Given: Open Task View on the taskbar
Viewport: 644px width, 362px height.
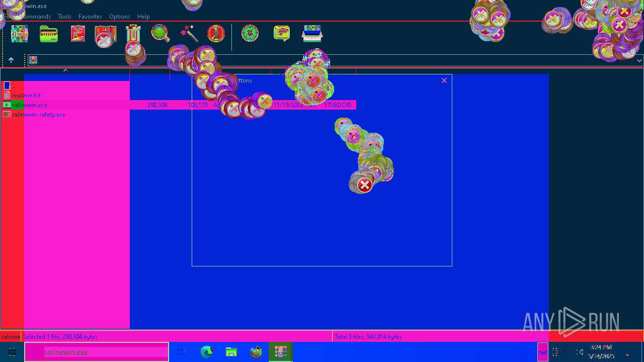Looking at the screenshot, I should click(x=182, y=352).
